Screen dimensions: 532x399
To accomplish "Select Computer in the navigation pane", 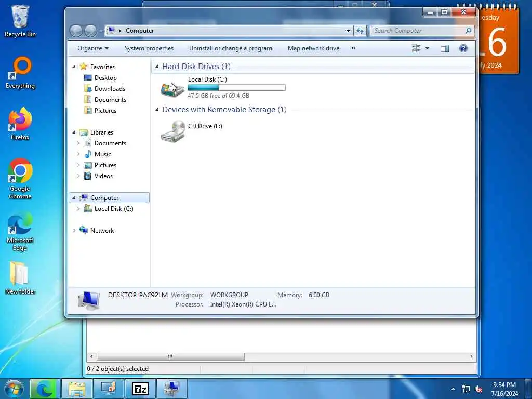I will click(109, 198).
